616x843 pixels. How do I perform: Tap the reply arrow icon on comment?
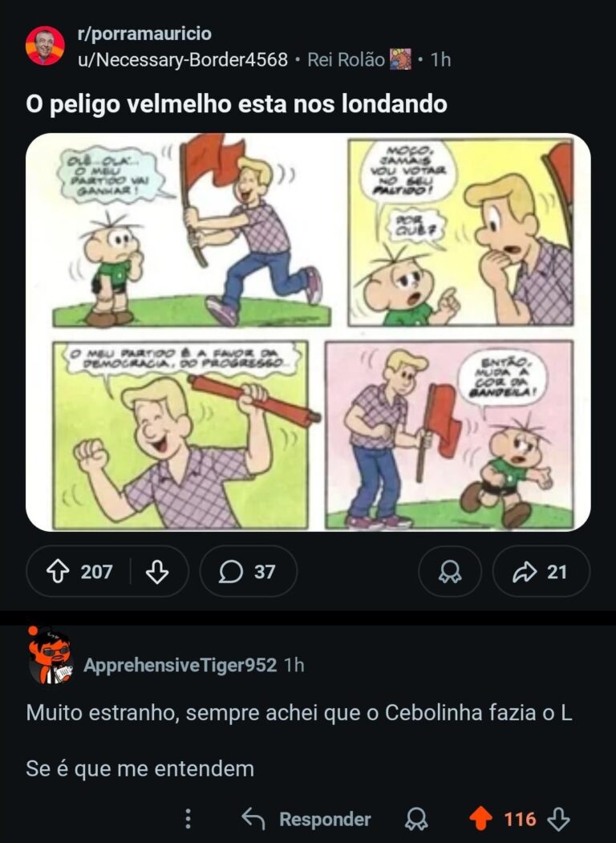coord(253,819)
